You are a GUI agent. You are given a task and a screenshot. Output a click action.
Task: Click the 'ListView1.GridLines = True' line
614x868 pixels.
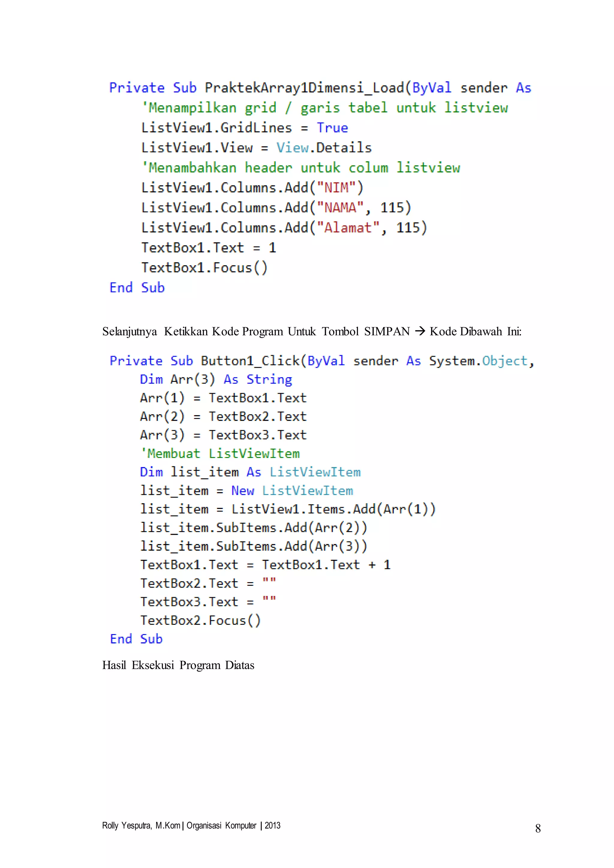pyautogui.click(x=244, y=128)
